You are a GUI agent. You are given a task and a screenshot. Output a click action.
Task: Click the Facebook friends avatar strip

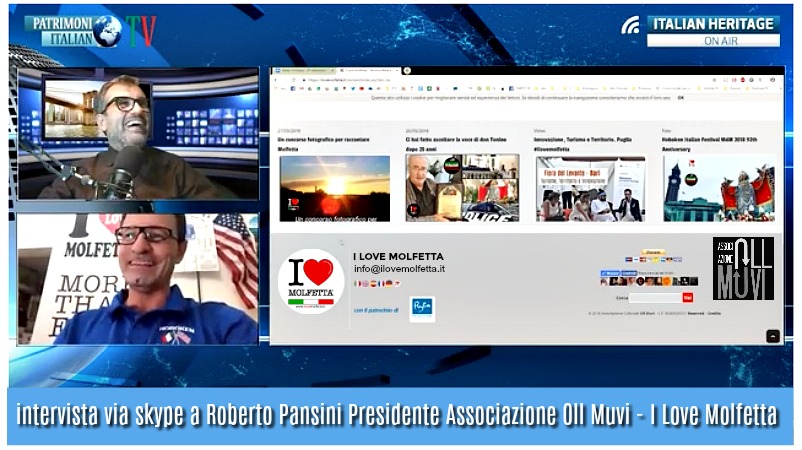coord(650,281)
